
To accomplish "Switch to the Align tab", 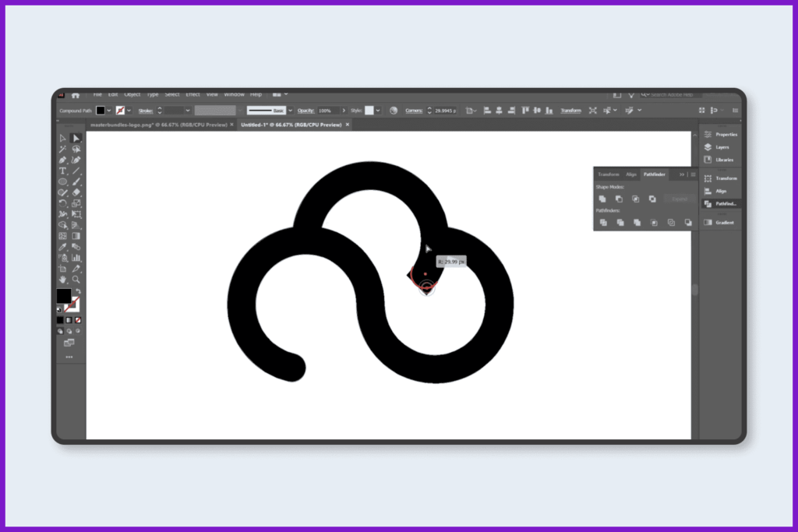I will tap(631, 174).
